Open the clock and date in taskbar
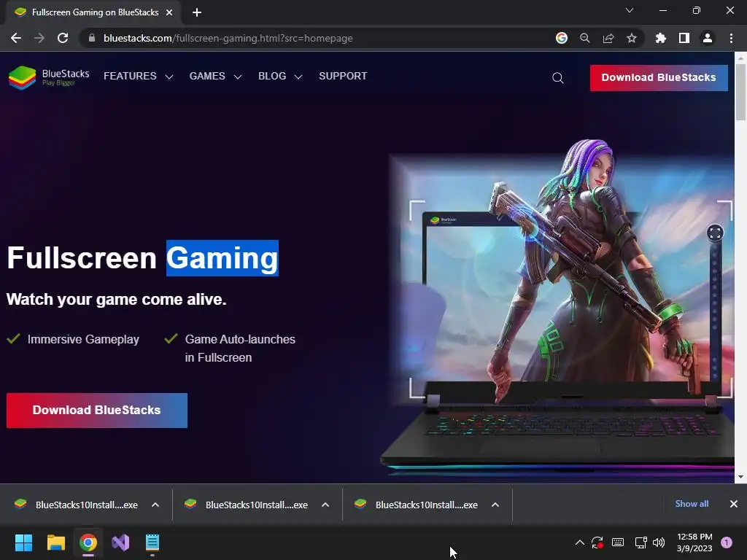 (x=694, y=542)
